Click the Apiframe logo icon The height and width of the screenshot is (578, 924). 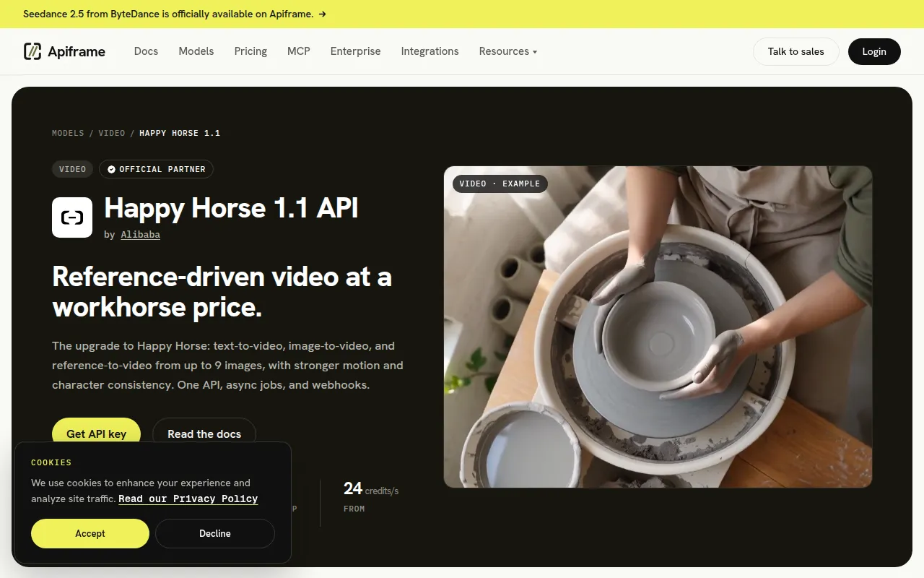pos(32,51)
